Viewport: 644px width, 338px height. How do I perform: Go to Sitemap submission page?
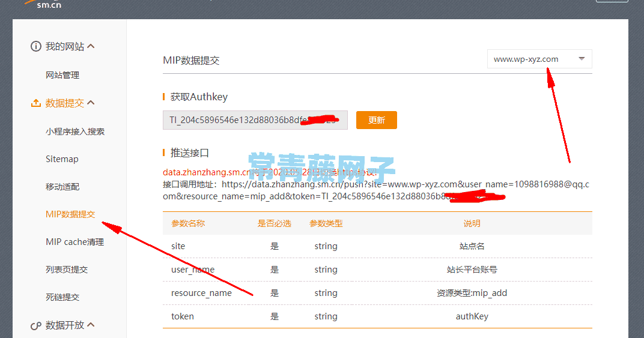tap(62, 159)
